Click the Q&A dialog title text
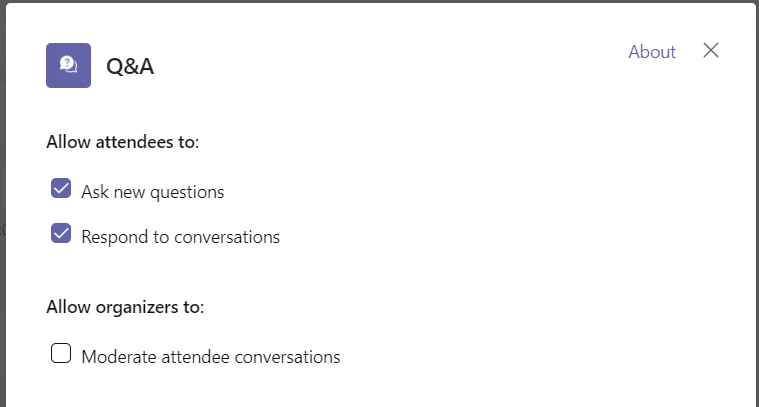This screenshot has height=407, width=759. pyautogui.click(x=130, y=67)
